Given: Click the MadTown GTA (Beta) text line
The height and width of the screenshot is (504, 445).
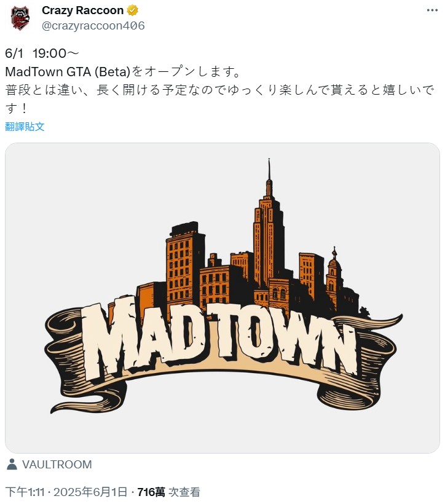Looking at the screenshot, I should pyautogui.click(x=123, y=72).
